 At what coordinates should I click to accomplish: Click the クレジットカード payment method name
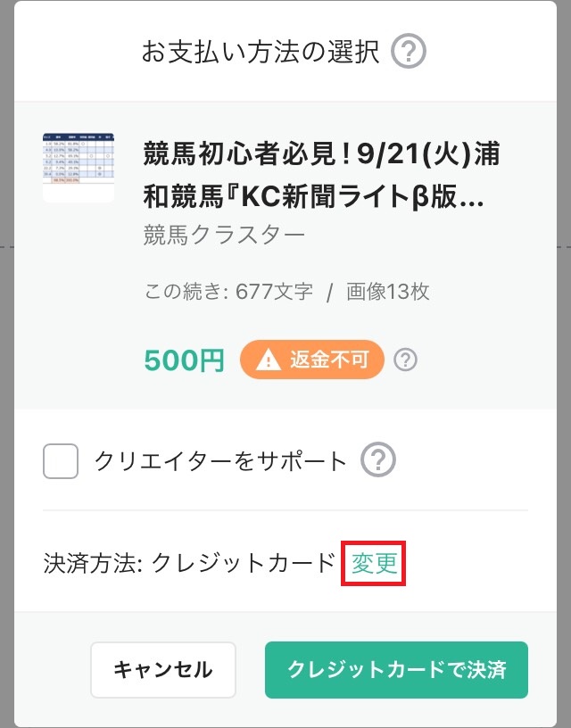click(x=243, y=564)
